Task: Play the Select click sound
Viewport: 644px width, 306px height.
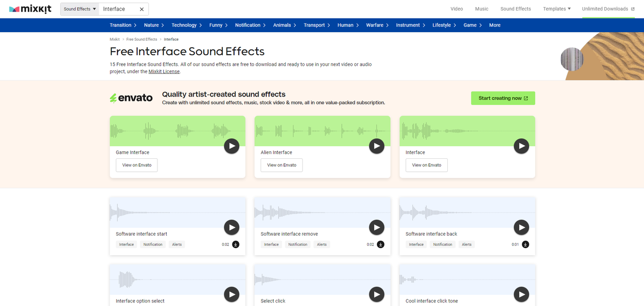Action: tap(376, 294)
